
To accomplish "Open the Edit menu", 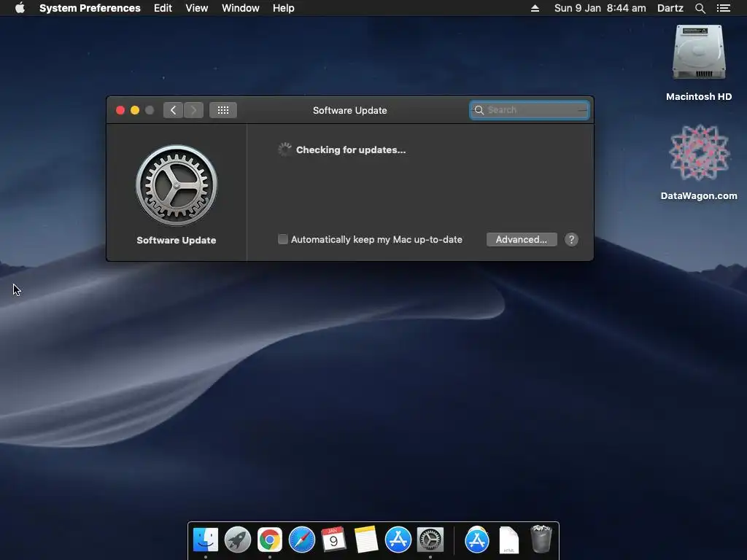I will [163, 8].
